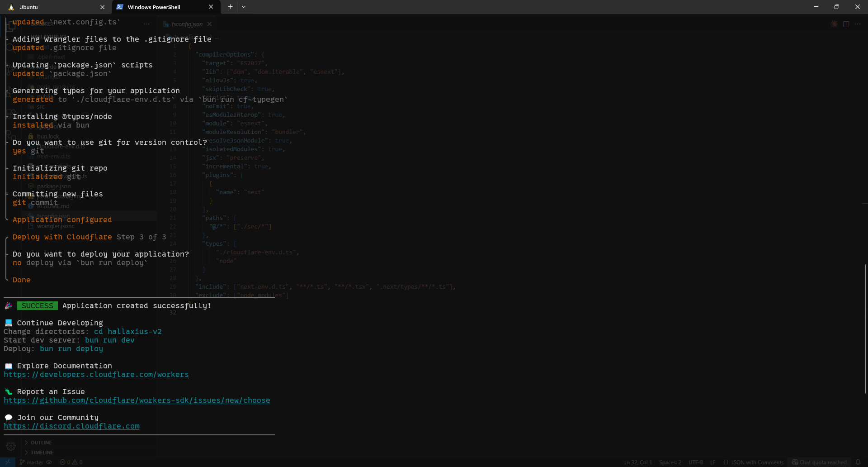Click 'Ln 32, Col 1' in VS Code status bar
Screen dimensions: 868x467
(x=638, y=462)
